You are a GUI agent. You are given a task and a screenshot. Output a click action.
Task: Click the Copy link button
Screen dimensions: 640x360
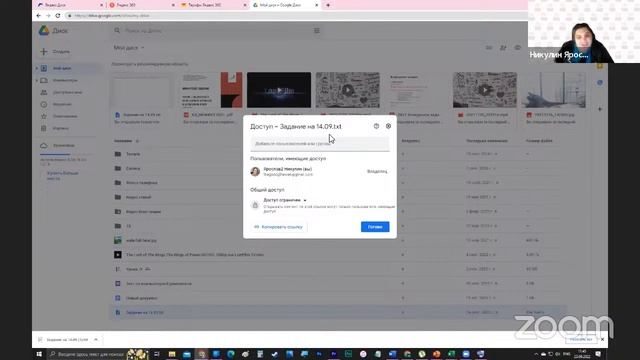point(279,227)
